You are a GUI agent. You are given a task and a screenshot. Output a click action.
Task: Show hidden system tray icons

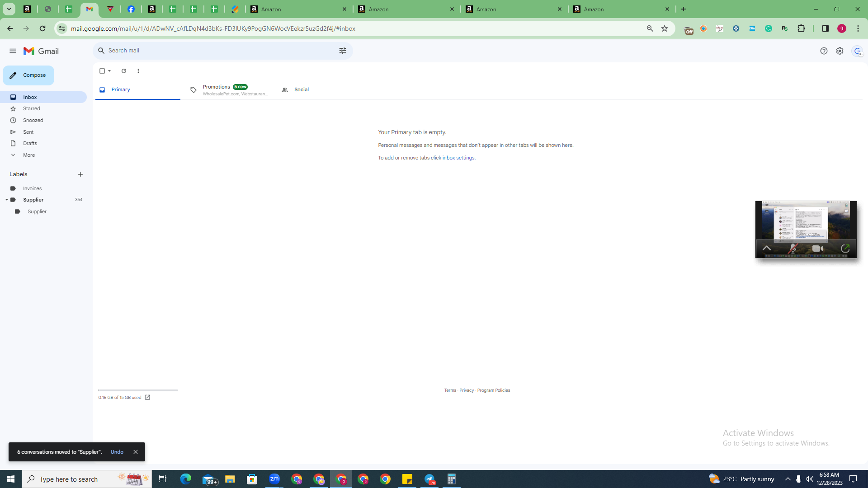tap(788, 479)
